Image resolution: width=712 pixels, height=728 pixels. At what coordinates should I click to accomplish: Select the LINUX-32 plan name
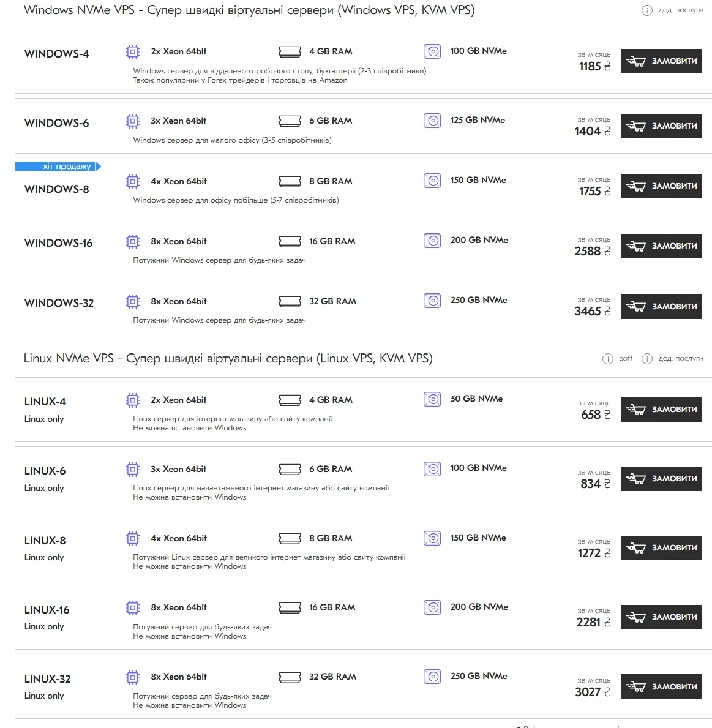tap(47, 679)
